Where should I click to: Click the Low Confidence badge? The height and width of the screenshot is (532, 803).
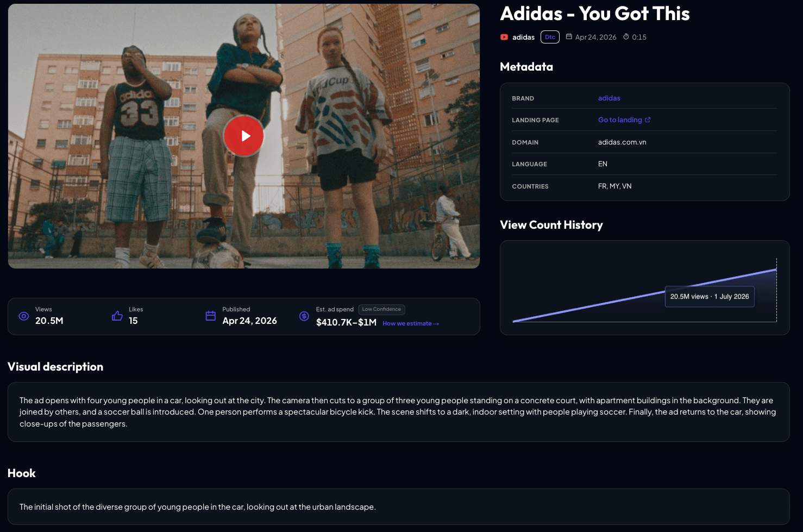(x=381, y=309)
